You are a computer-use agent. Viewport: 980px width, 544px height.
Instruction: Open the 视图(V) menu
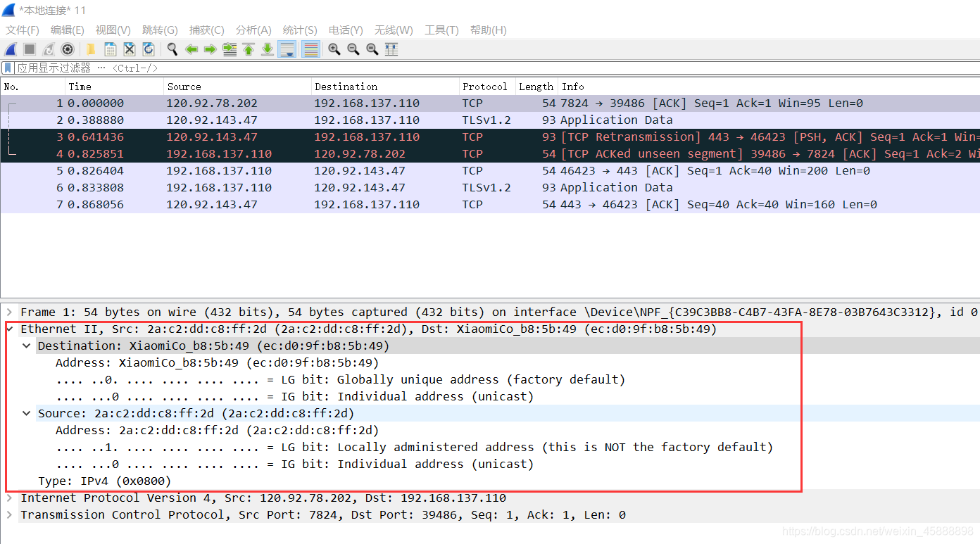[113, 30]
